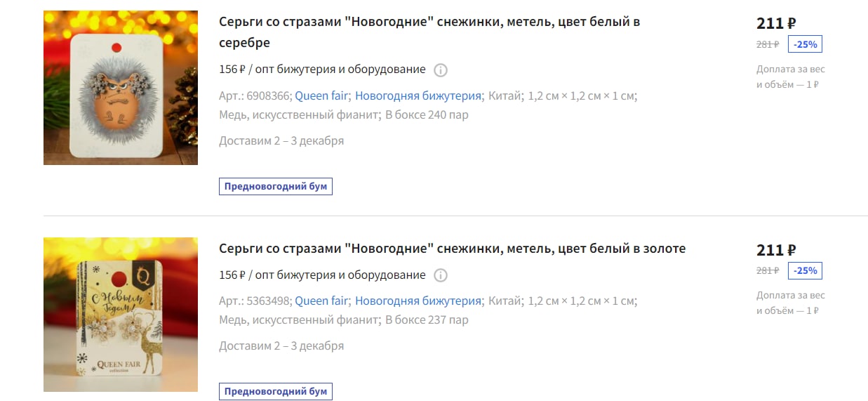
Task: Click the 211 ₽ price of first product
Action: [776, 23]
